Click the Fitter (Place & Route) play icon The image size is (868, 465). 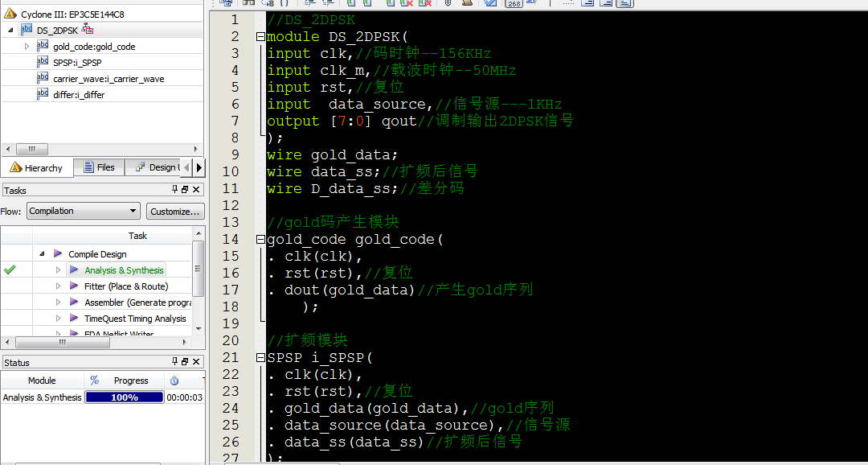pyautogui.click(x=74, y=286)
